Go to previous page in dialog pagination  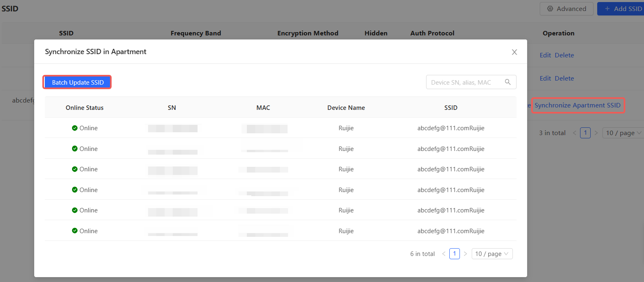[444, 254]
